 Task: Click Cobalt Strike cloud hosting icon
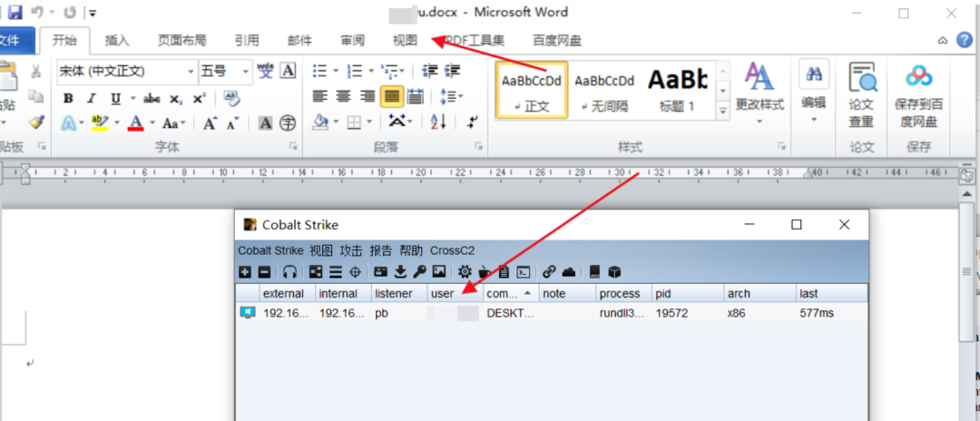[x=569, y=271]
